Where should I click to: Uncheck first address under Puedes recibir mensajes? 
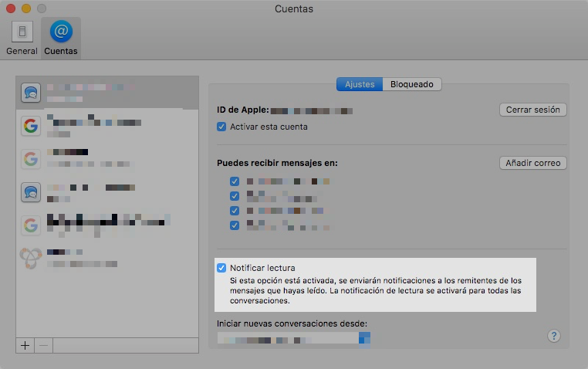coord(235,181)
